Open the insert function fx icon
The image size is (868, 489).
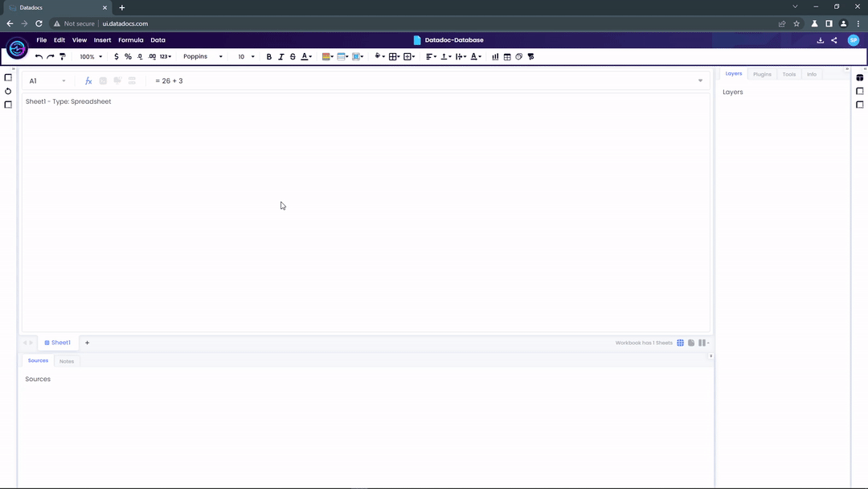click(88, 81)
